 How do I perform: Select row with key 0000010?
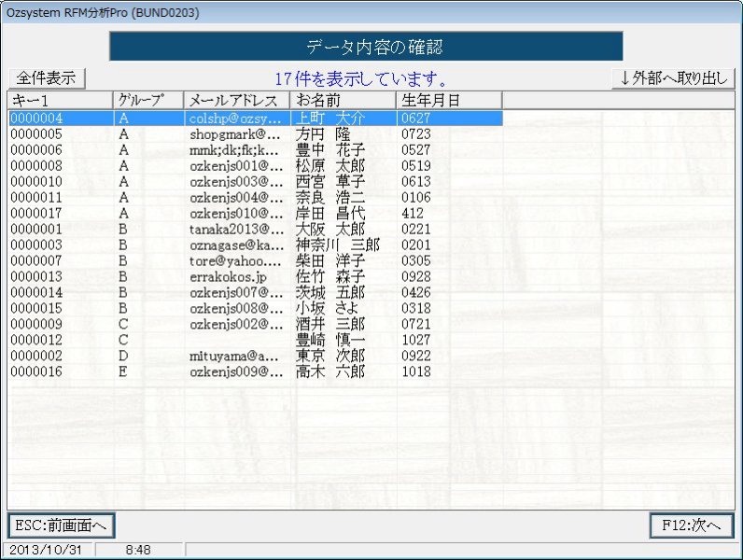[x=256, y=181]
